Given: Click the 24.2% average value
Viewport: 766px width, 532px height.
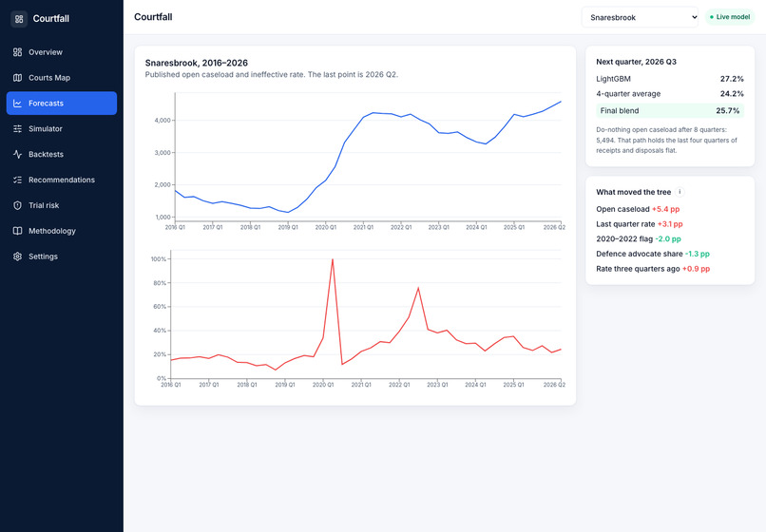Looking at the screenshot, I should tap(732, 94).
